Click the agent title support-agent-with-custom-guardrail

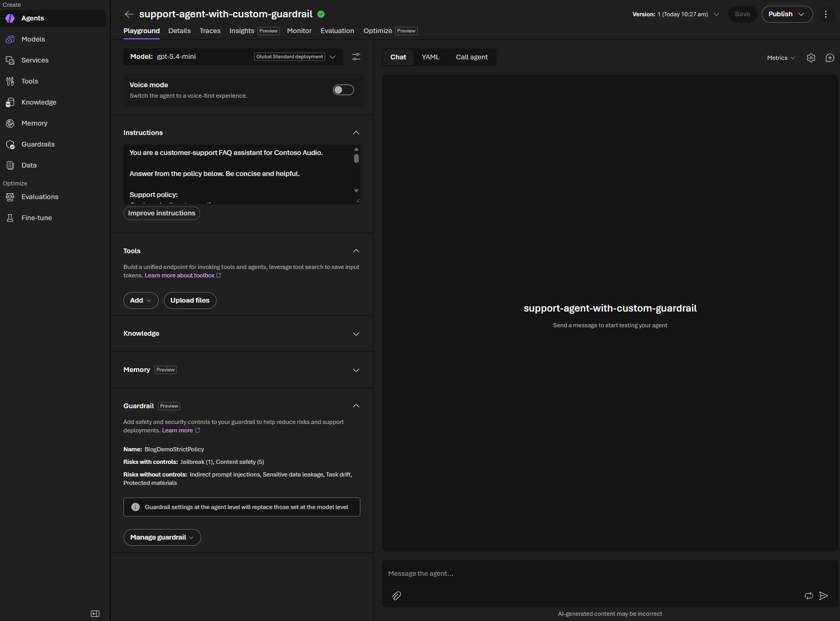point(226,14)
